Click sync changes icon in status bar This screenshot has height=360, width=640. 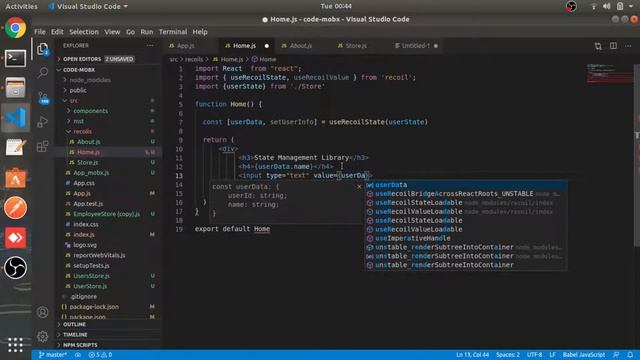[78, 355]
